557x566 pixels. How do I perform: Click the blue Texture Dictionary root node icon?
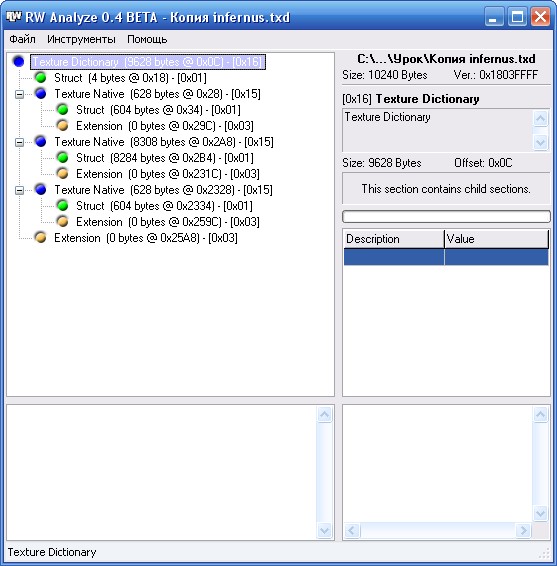pyautogui.click(x=19, y=62)
